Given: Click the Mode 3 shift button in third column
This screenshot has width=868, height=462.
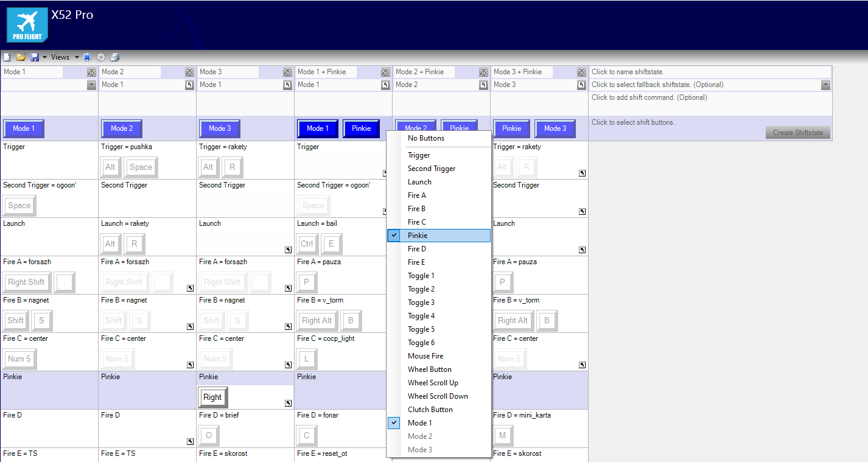Looking at the screenshot, I should pyautogui.click(x=220, y=128).
